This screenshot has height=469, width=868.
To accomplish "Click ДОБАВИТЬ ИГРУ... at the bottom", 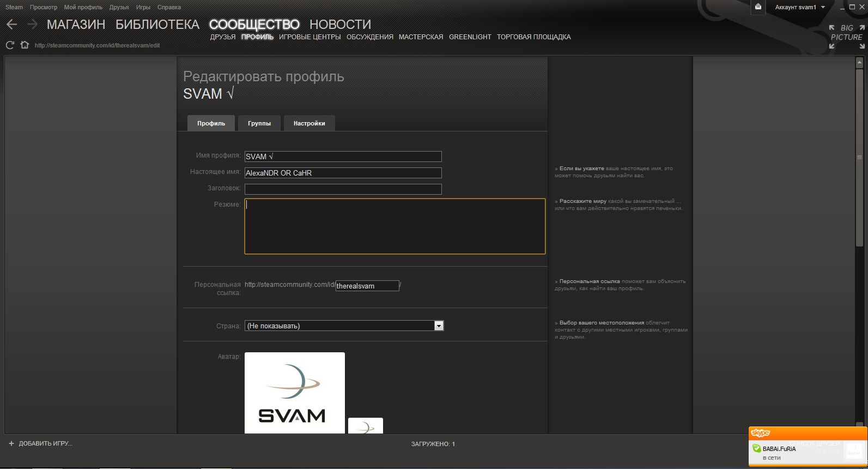I will click(45, 443).
